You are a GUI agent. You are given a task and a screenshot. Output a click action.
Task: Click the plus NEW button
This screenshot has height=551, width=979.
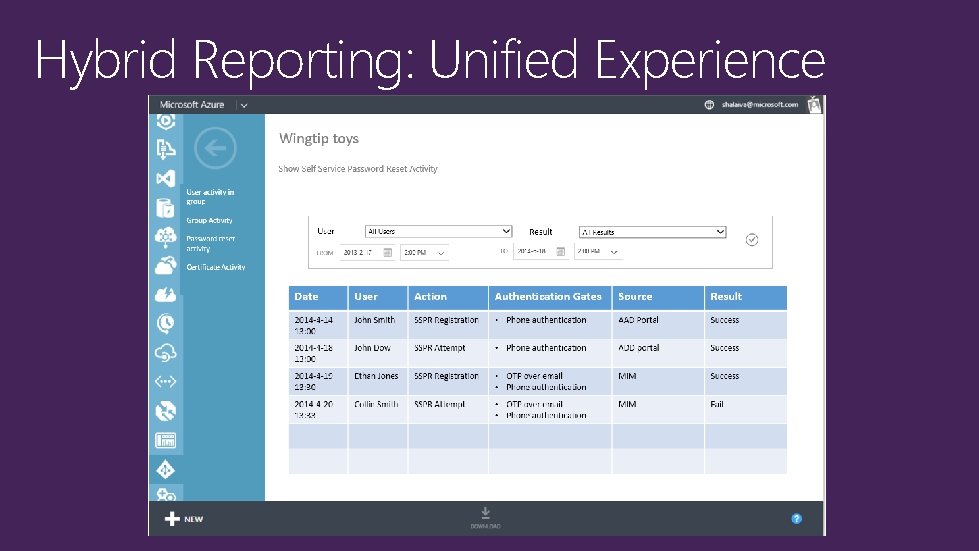tap(184, 519)
